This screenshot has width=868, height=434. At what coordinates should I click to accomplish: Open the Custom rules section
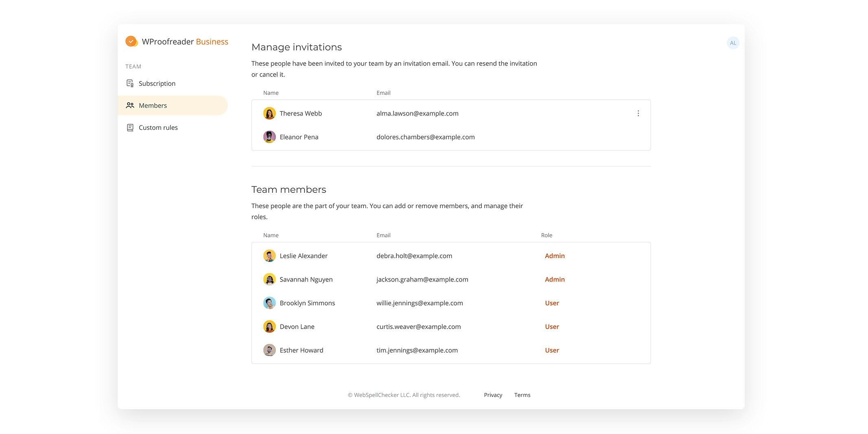[158, 128]
